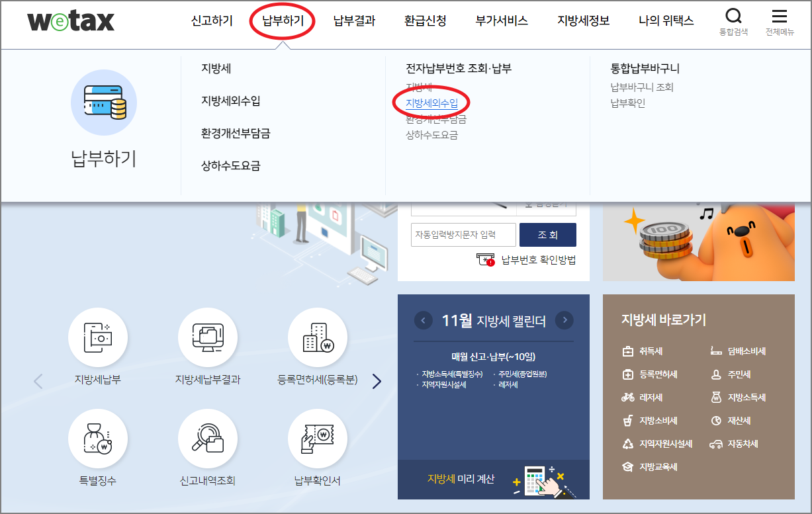Image resolution: width=812 pixels, height=514 pixels.
Task: Click the 등록면허세(등록분) round icon
Action: pyautogui.click(x=318, y=338)
